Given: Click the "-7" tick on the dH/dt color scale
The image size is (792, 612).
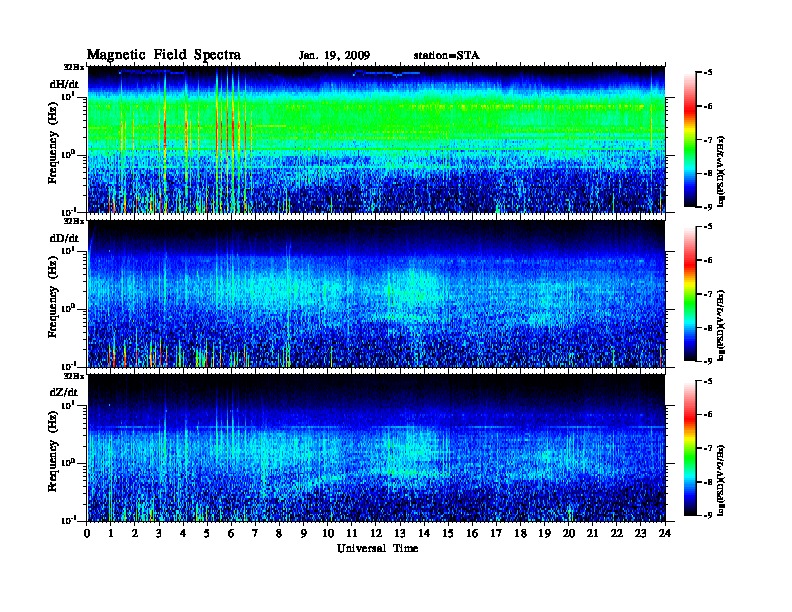Looking at the screenshot, I should click(708, 140).
